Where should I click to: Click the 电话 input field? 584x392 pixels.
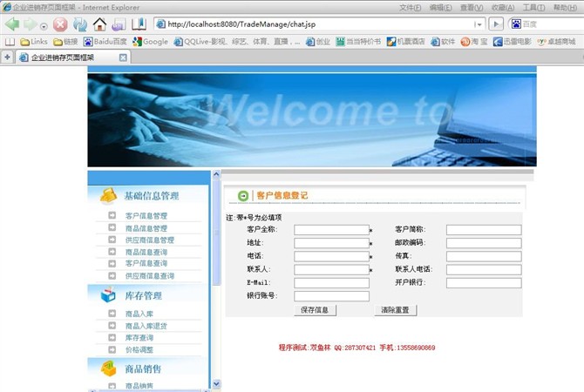click(331, 256)
